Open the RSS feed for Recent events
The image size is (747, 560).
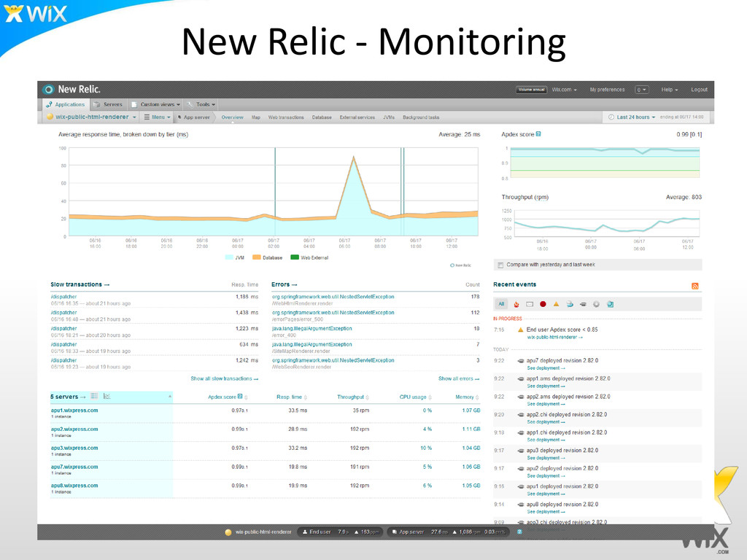click(695, 286)
